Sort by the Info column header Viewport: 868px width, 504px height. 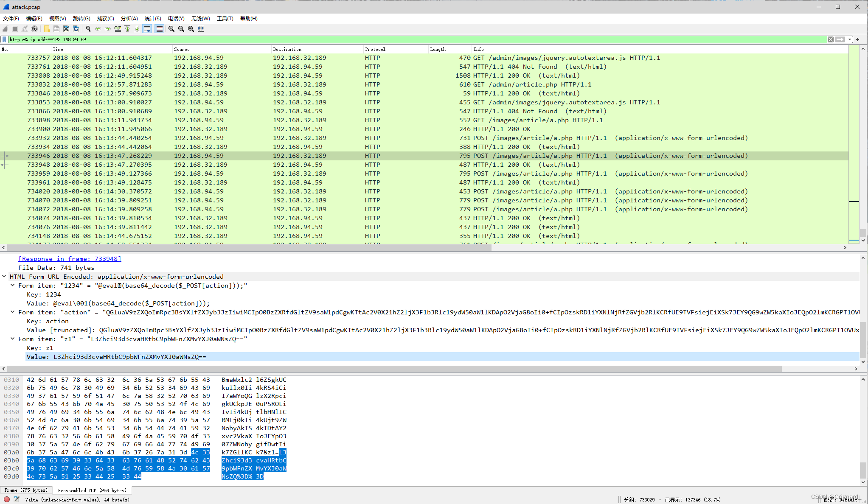point(660,49)
